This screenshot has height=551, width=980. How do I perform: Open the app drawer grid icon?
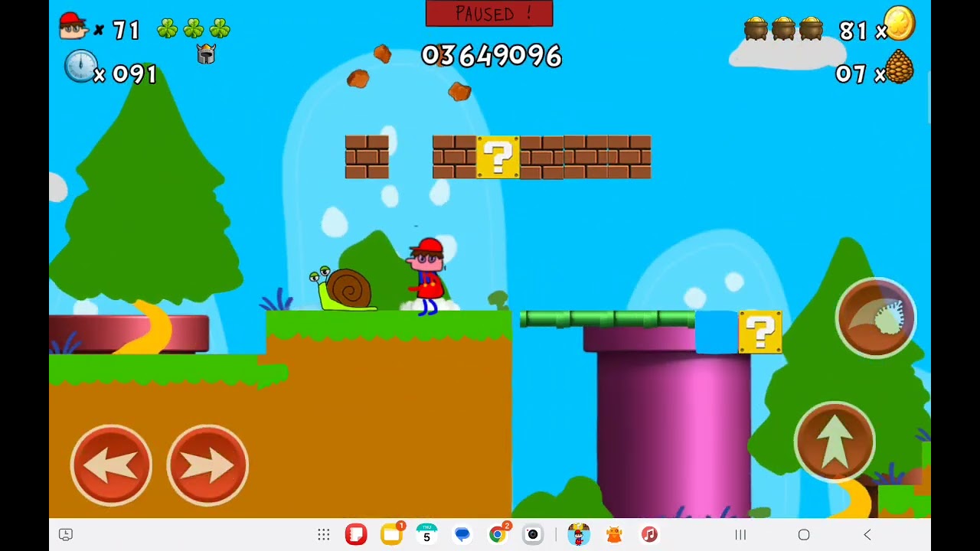(x=324, y=535)
